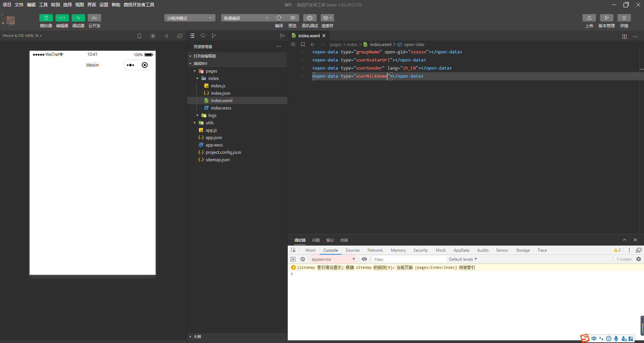Open the source control branch icon
Screen dimensions: 644x343
[214, 36]
